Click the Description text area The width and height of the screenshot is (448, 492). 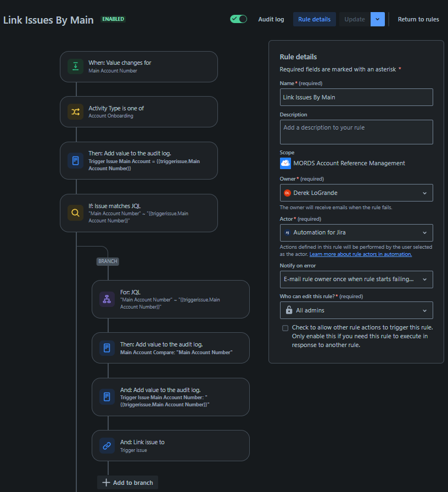point(356,132)
